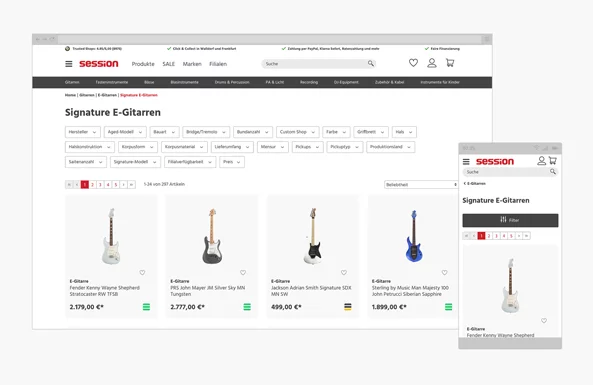Go to last page in desktop pagination

click(132, 185)
